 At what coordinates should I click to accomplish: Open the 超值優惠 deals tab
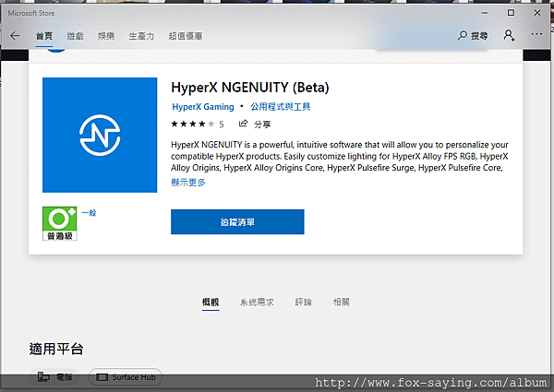pos(186,36)
